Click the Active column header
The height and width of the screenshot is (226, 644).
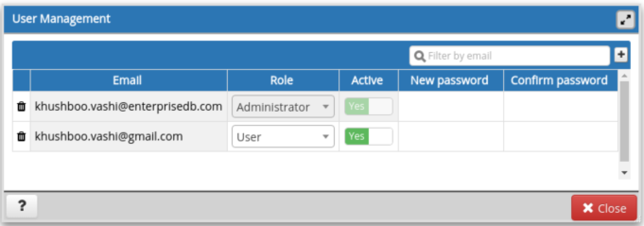[367, 80]
